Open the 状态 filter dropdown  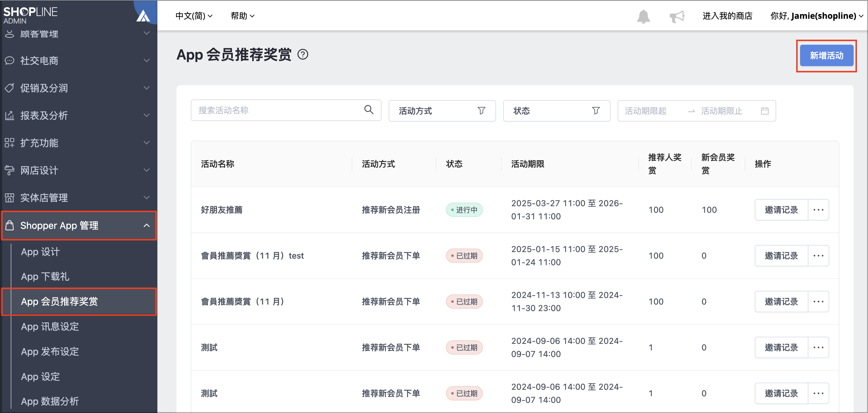click(x=556, y=111)
